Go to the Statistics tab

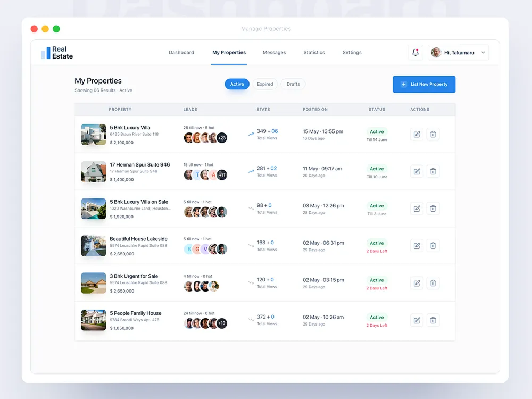point(314,53)
